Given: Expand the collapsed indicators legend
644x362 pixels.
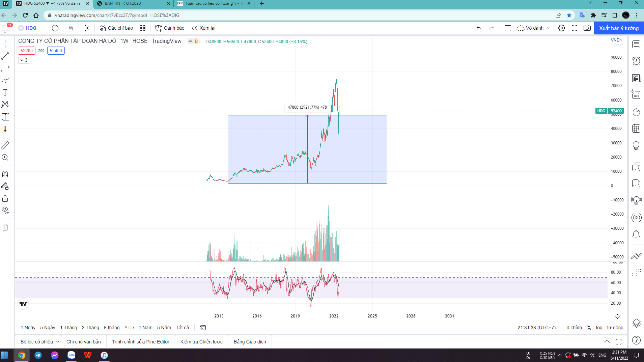Looking at the screenshot, I should (x=24, y=60).
